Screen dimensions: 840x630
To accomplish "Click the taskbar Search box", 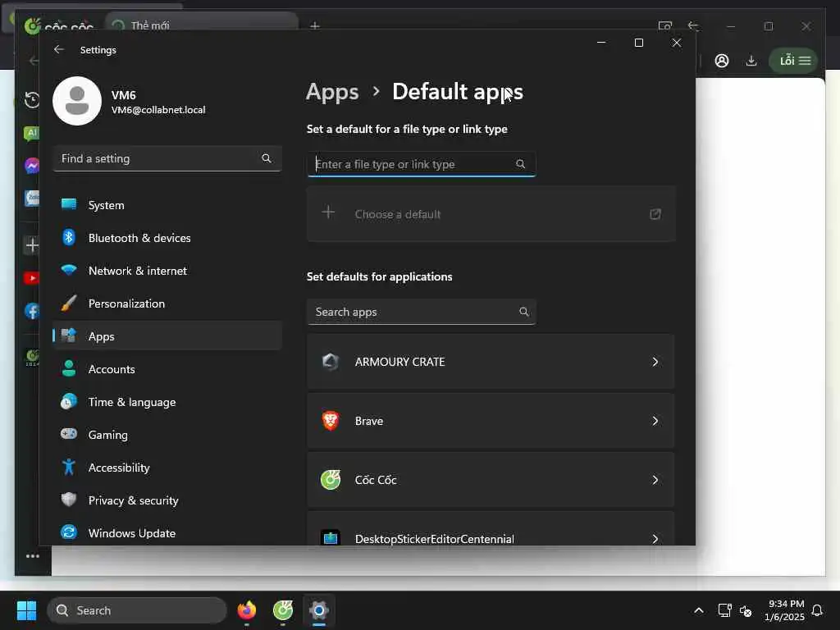I will (137, 610).
